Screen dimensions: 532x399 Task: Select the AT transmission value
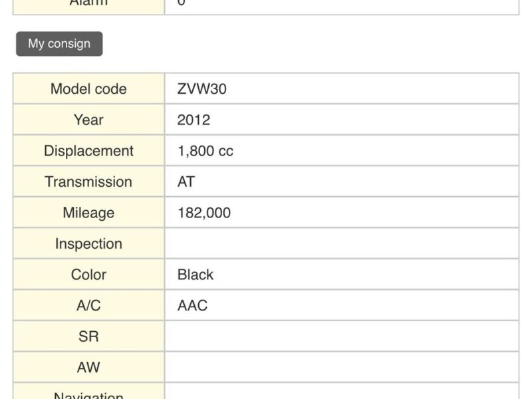(x=186, y=182)
